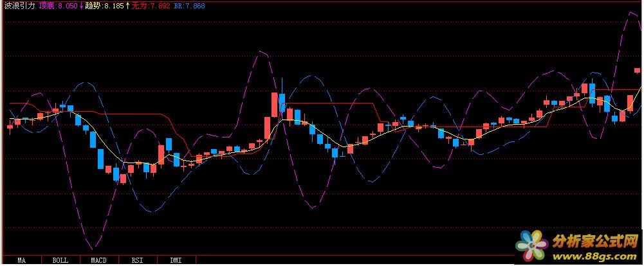Screen dimensions: 644x266
Task: Switch to the RSI tab
Action: click(x=137, y=261)
